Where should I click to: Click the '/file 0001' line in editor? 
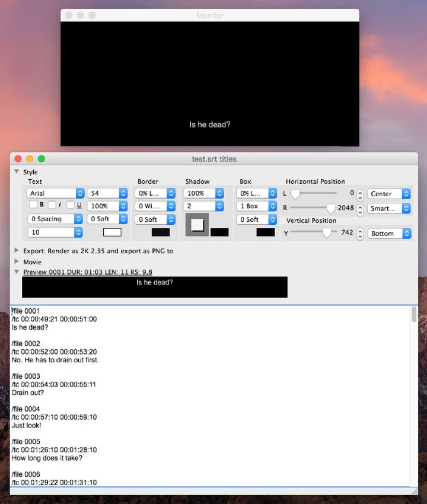pyautogui.click(x=26, y=311)
